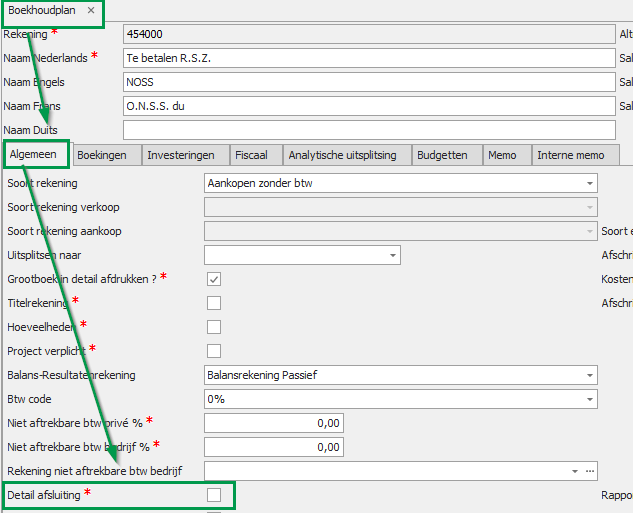Switch to the Boekingen tab
This screenshot has width=633, height=513.
102,155
